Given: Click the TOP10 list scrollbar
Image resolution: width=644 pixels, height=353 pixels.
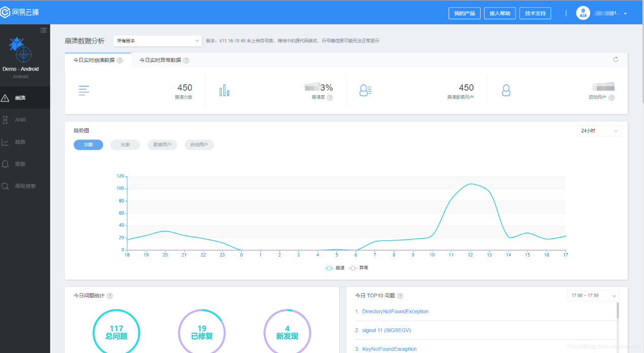Looking at the screenshot, I should (x=618, y=310).
